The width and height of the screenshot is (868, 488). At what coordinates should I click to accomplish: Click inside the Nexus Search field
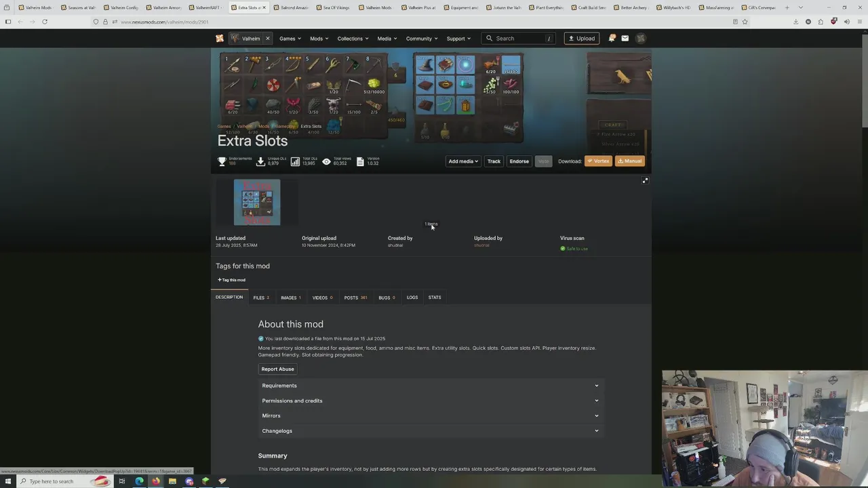pyautogui.click(x=519, y=39)
